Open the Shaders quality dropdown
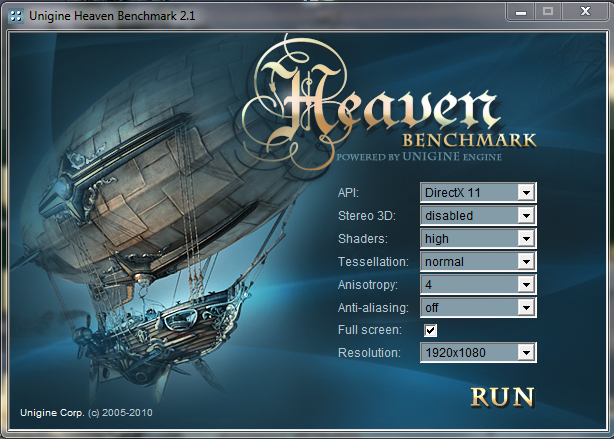The height and width of the screenshot is (439, 614). [x=478, y=238]
